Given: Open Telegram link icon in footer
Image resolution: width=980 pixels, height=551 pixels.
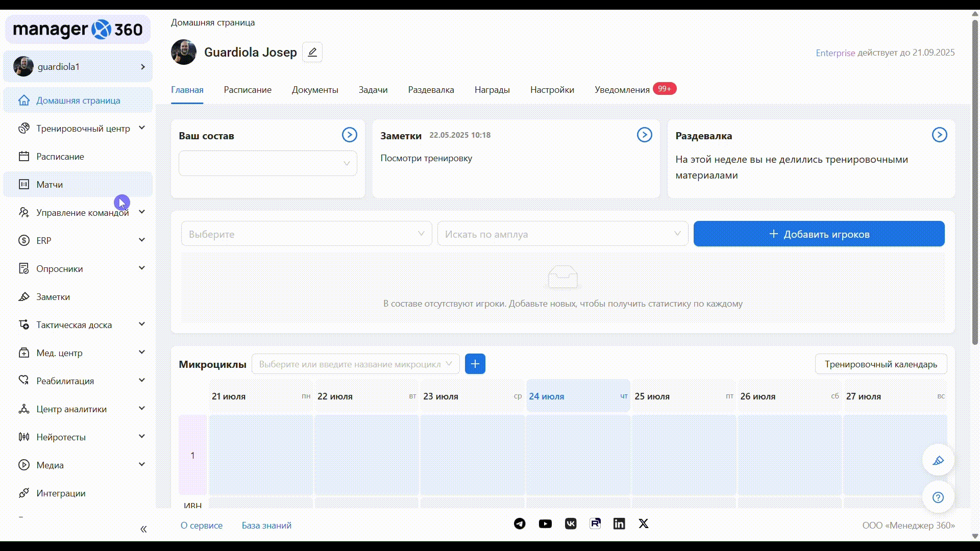Looking at the screenshot, I should [x=520, y=524].
